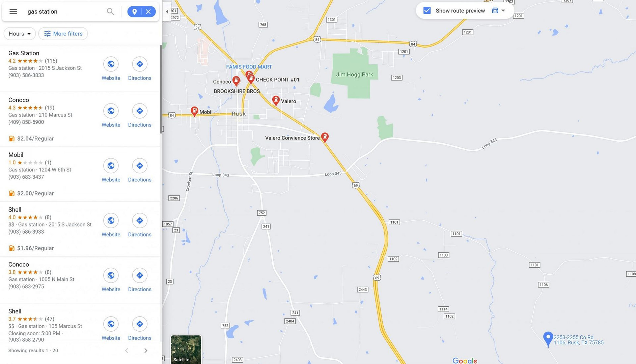Click the blue Co Rd location marker

point(548,339)
